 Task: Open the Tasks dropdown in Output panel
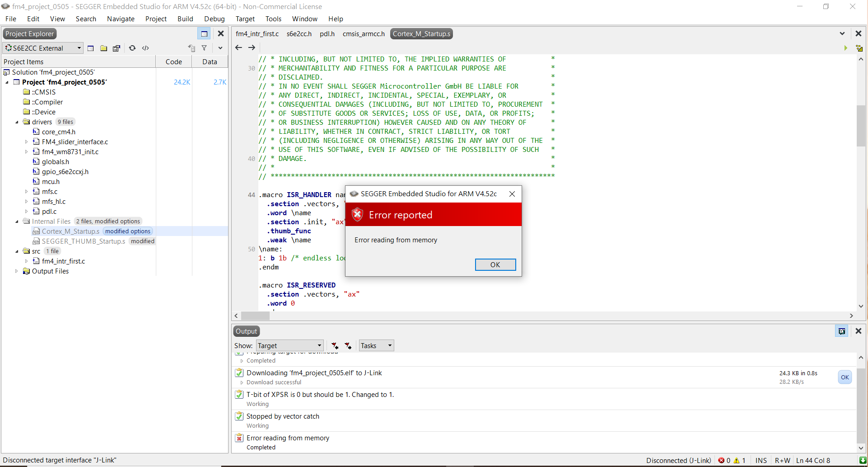[x=376, y=345]
